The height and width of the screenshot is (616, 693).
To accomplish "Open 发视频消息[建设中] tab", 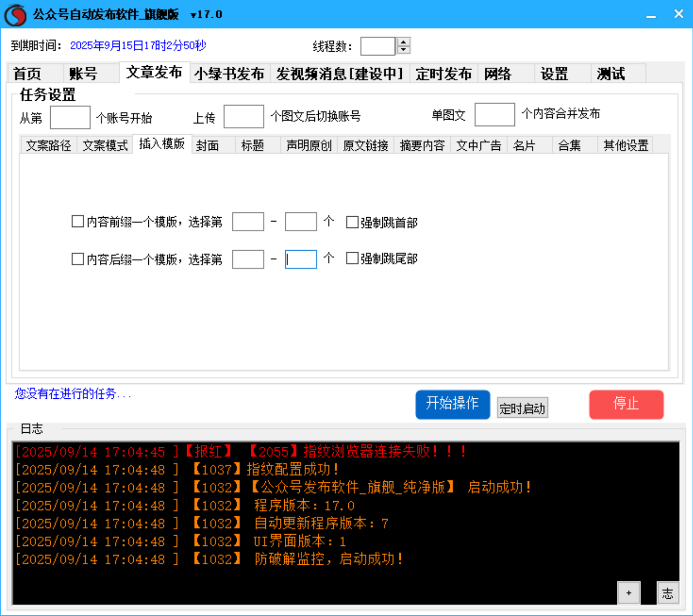I will point(340,74).
